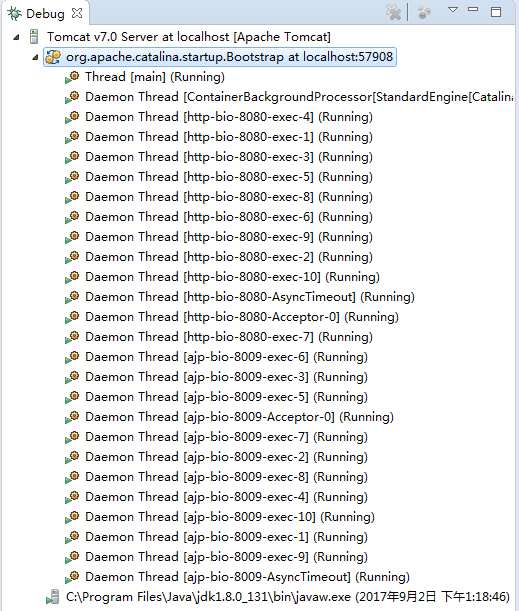Click icon of thread ajp-bio-8009-Acceptor-0
Image resolution: width=519 pixels, height=611 pixels.
click(72, 417)
